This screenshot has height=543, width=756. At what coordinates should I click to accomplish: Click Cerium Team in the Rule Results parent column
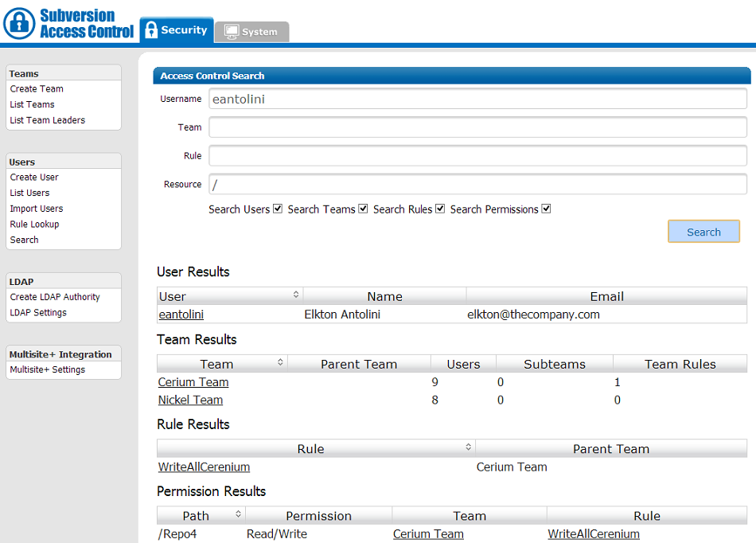pos(512,467)
